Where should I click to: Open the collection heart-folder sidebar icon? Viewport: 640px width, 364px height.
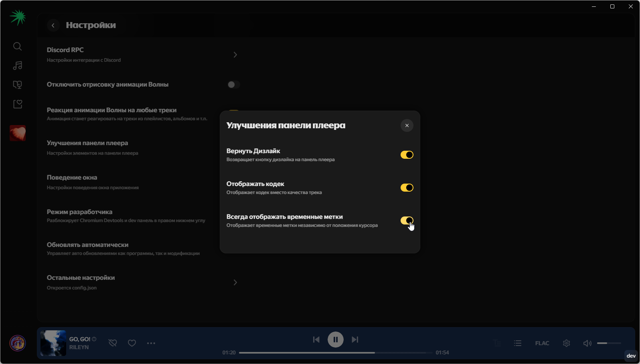tap(17, 104)
